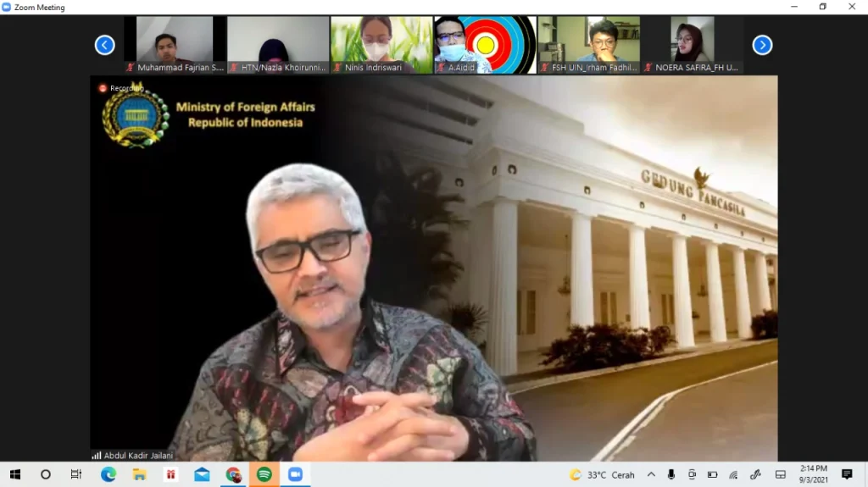Viewport: 868px width, 487px height.
Task: Open the 33°C Cerah weather widget
Action: click(x=602, y=474)
